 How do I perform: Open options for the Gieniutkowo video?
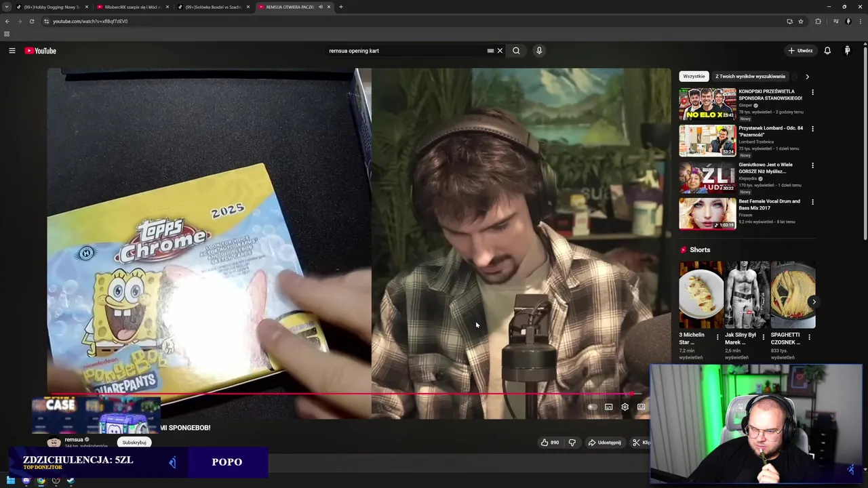[x=812, y=165]
